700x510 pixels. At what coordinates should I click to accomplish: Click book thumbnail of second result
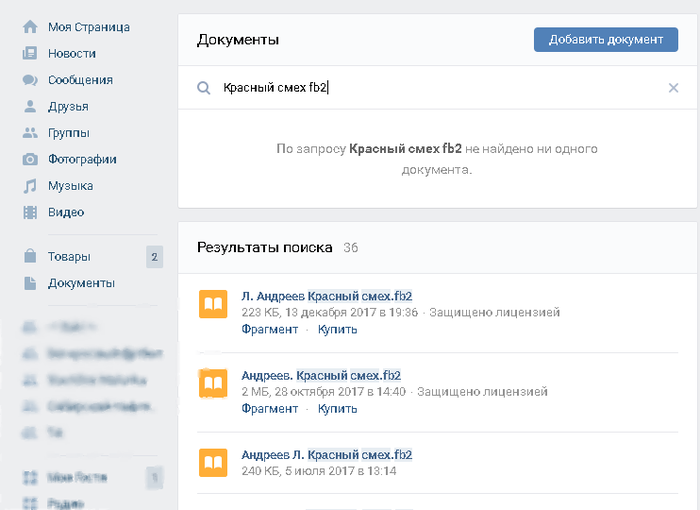(213, 383)
